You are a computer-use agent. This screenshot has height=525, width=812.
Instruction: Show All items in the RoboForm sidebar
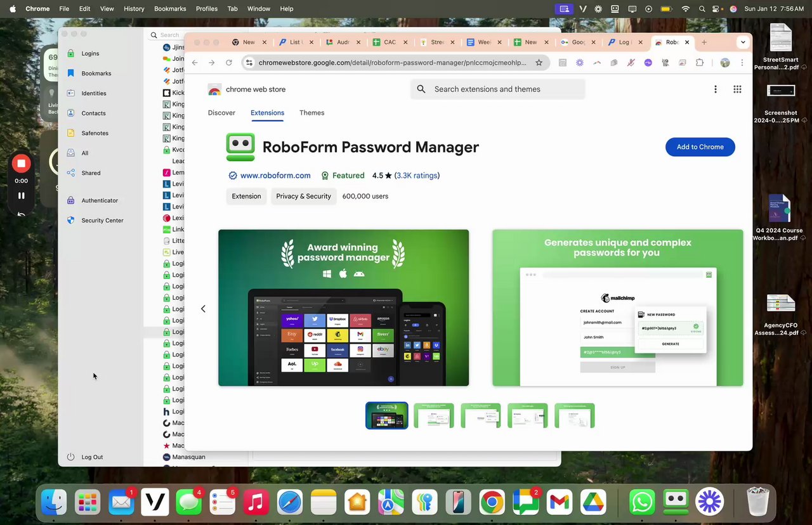77,153
